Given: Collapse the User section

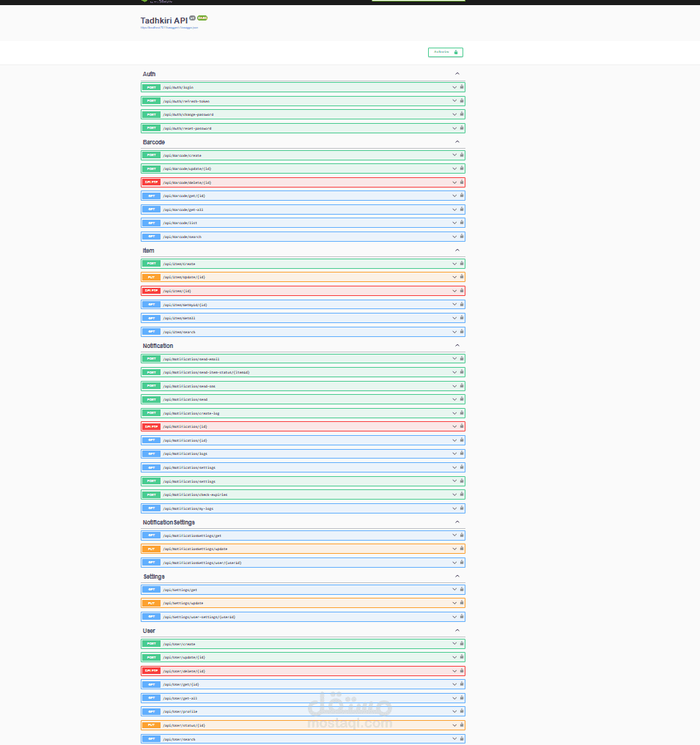Looking at the screenshot, I should [457, 631].
